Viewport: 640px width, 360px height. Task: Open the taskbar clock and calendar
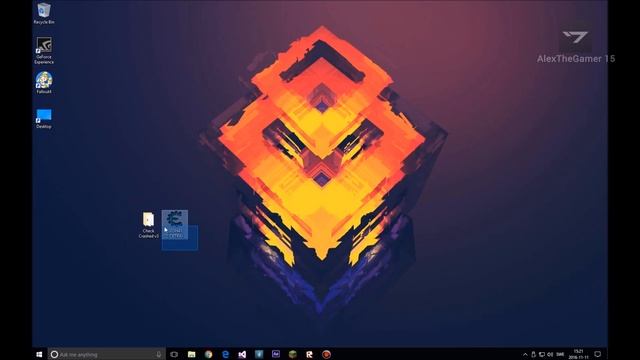(578, 354)
